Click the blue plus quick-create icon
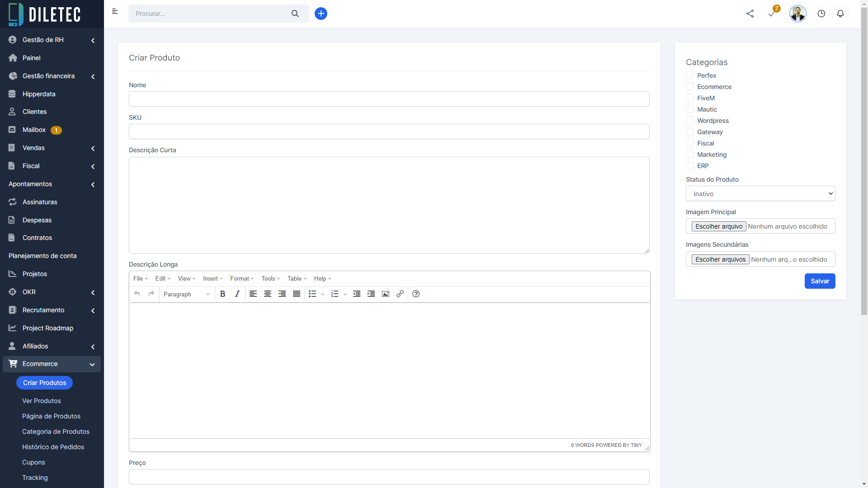This screenshot has height=488, width=868. point(321,14)
